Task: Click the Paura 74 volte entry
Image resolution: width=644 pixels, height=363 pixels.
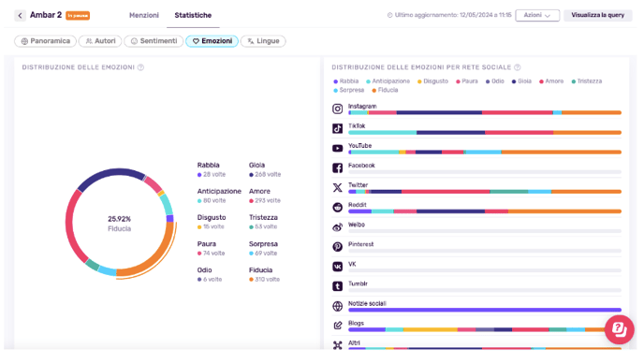Action: (x=211, y=249)
